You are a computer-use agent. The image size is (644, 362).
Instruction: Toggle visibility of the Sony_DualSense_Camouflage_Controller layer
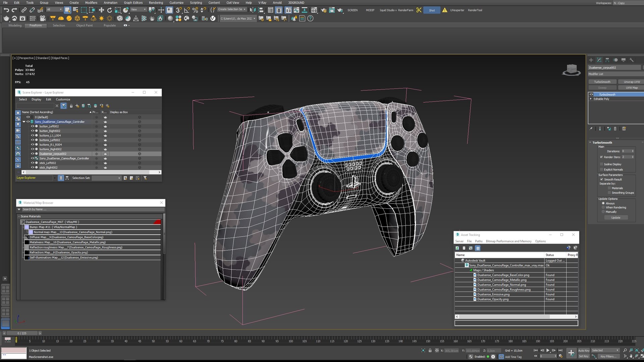click(28, 122)
